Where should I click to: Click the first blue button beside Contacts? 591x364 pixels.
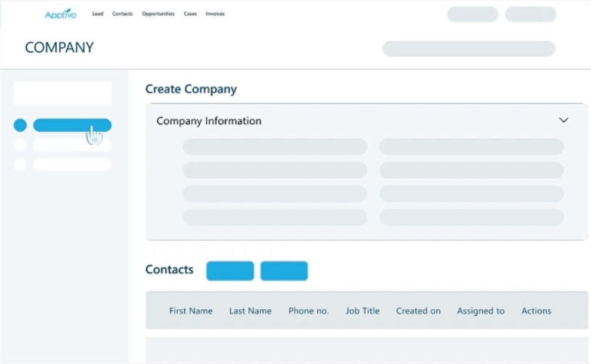pos(230,270)
